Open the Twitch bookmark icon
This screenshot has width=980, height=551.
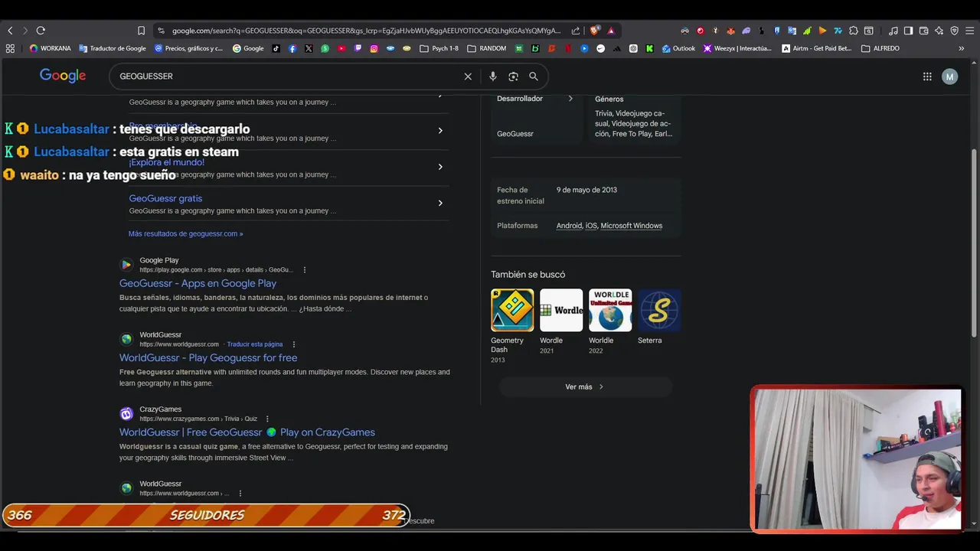pos(358,48)
